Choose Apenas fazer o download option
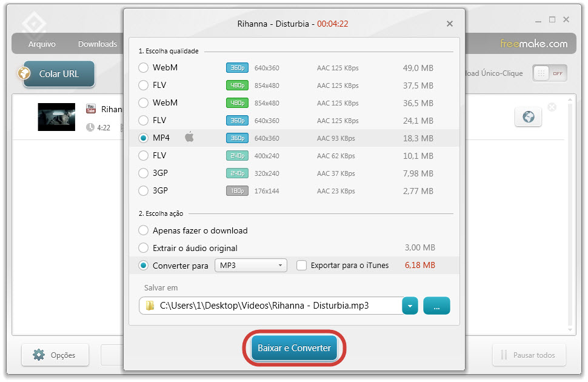Image resolution: width=588 pixels, height=382 pixels. click(143, 230)
